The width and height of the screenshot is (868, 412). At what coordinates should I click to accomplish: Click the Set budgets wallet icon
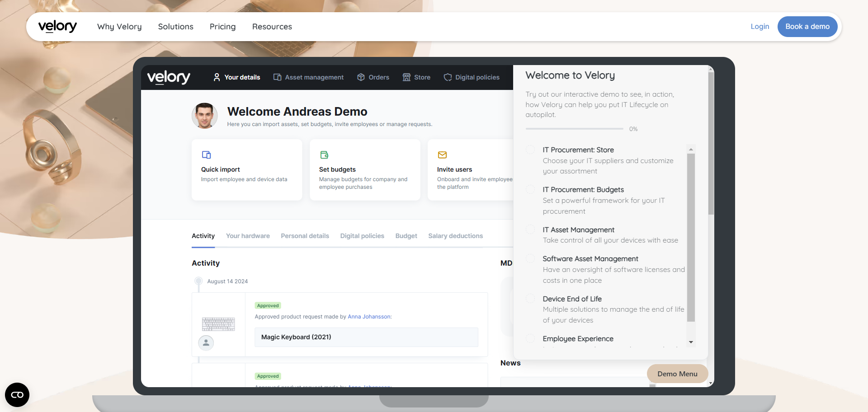(324, 155)
